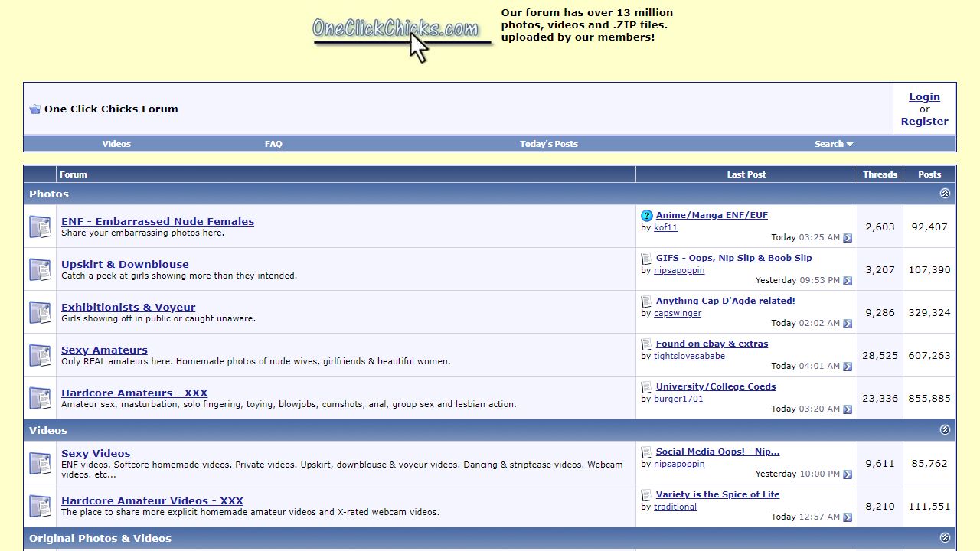Go to the last post arrow next to Today 03:25 AM
Image resolution: width=980 pixels, height=551 pixels.
click(x=848, y=238)
